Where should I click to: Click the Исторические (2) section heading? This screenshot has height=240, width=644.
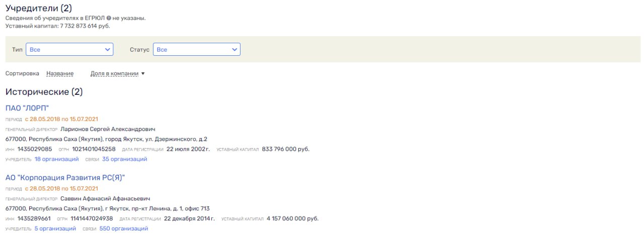tap(44, 92)
